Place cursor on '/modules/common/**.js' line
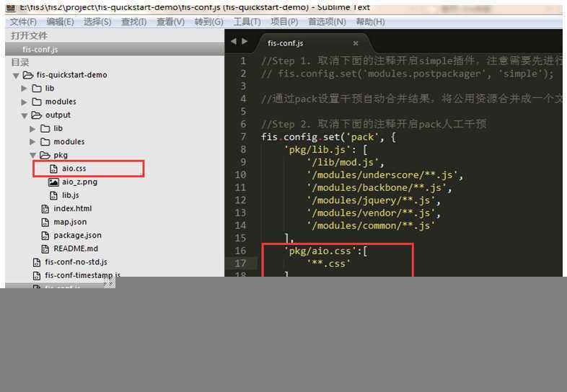 [x=371, y=226]
